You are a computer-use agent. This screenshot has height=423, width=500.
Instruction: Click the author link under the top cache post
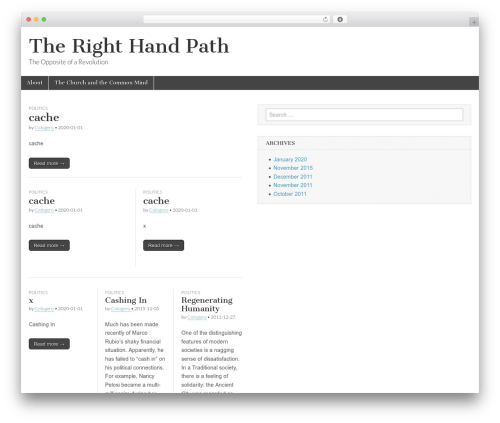click(x=44, y=128)
